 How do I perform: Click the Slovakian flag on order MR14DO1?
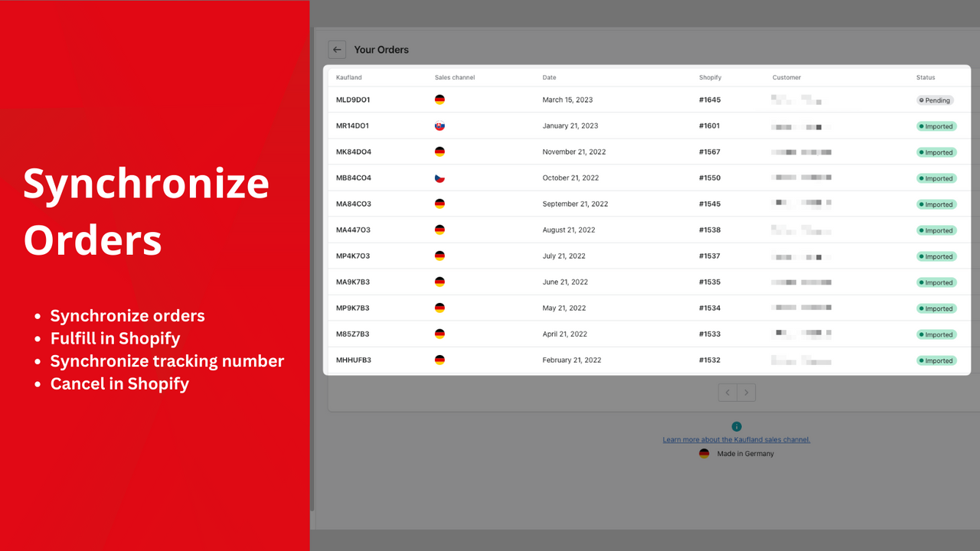click(439, 125)
